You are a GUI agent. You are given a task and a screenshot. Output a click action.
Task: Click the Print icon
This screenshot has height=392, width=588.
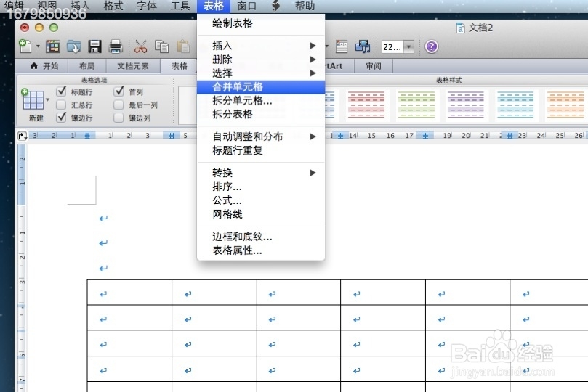pos(116,46)
